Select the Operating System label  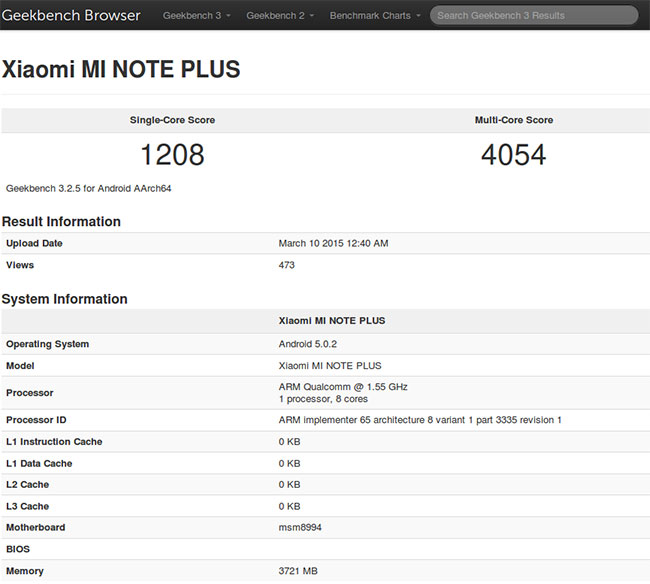48,344
